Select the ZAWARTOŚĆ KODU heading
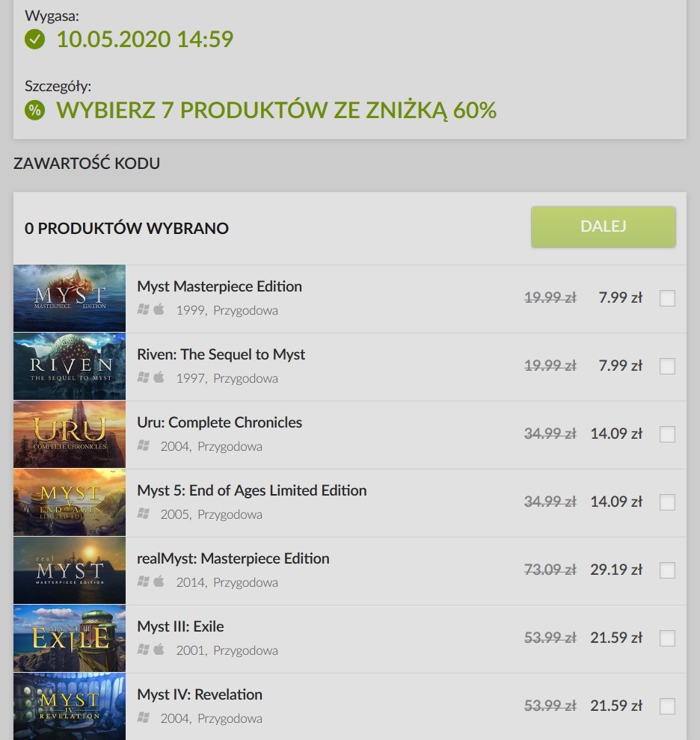 tap(87, 163)
